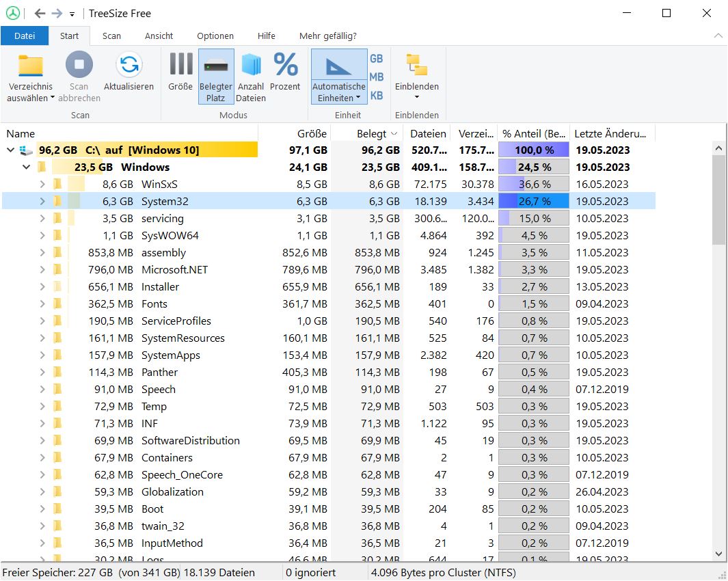This screenshot has width=728, height=581.
Task: Click the SystemApps folder icon
Action: (x=57, y=355)
